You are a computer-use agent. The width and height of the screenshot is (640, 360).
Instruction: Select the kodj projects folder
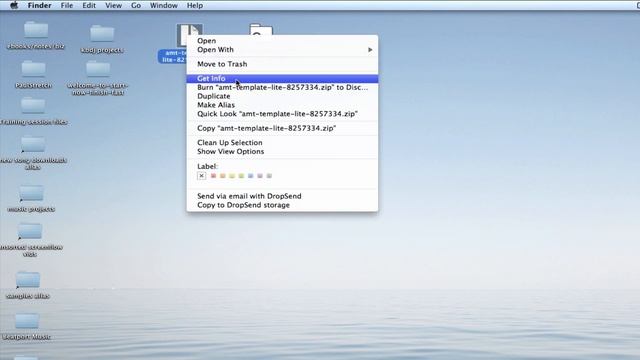tap(102, 34)
